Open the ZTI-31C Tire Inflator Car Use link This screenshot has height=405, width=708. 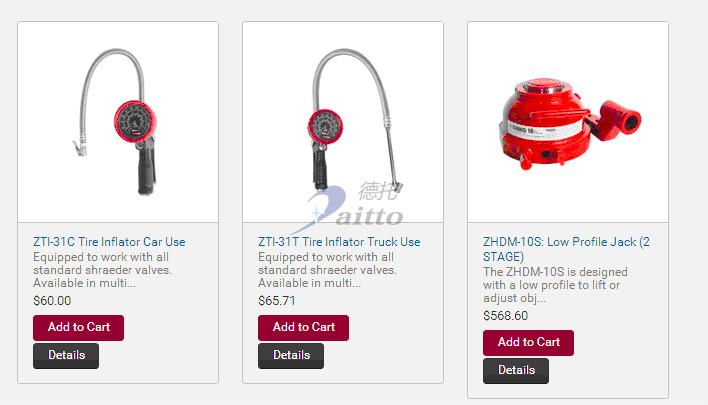pyautogui.click(x=109, y=242)
